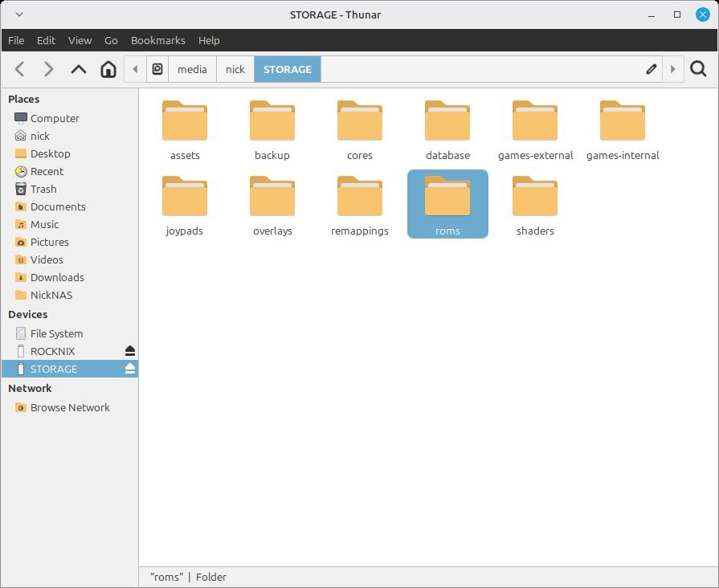Eject the ROCKNIX device
This screenshot has width=719, height=588.
pyautogui.click(x=130, y=351)
